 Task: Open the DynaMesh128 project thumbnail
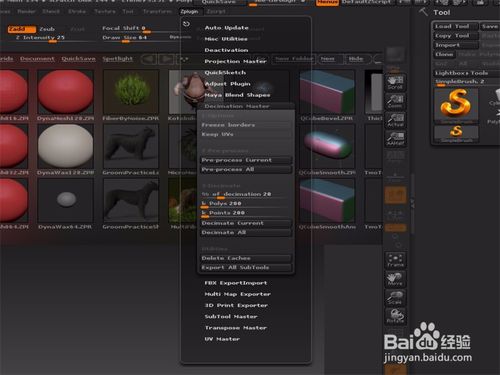tap(65, 92)
